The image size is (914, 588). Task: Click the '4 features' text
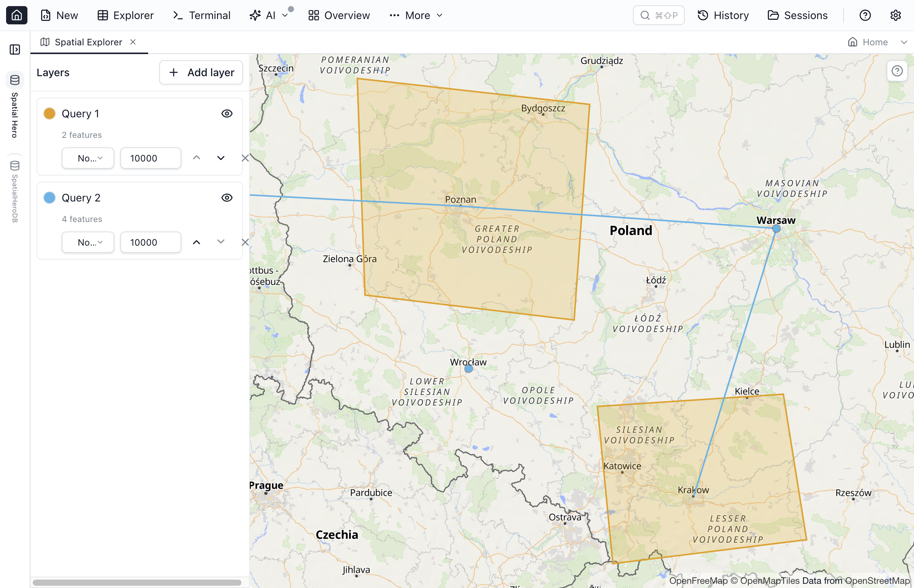82,219
